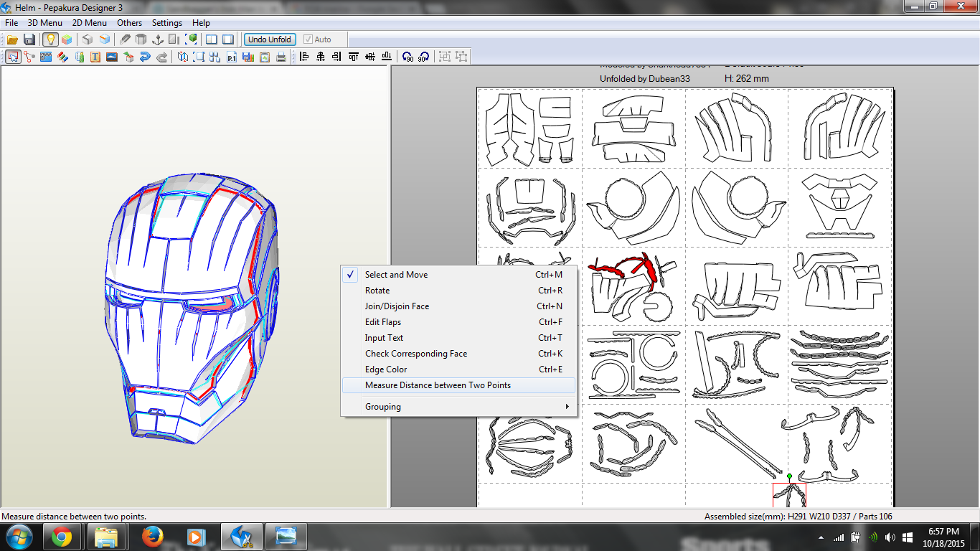Open Firefox from the taskbar
The height and width of the screenshot is (551, 980).
coord(152,537)
